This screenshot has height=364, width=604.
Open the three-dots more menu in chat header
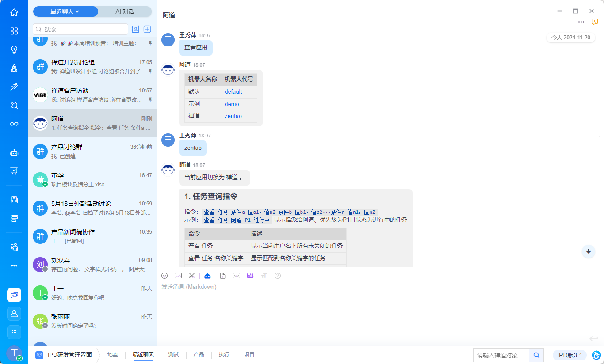581,22
